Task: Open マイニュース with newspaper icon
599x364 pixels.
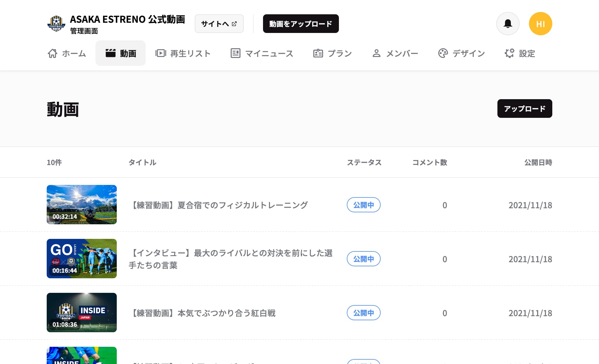Action: [262, 53]
